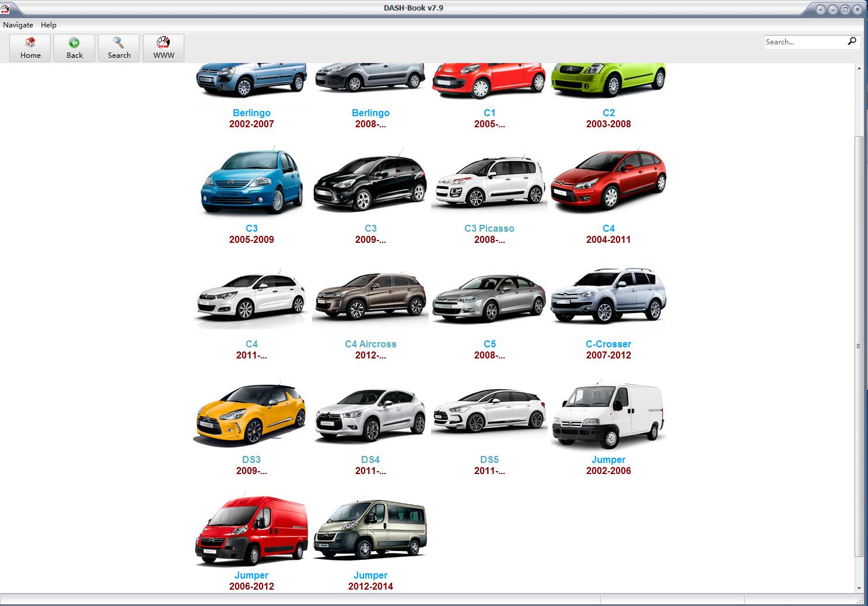This screenshot has width=868, height=606.
Task: Open the C4 Aircross model link
Action: tap(370, 344)
